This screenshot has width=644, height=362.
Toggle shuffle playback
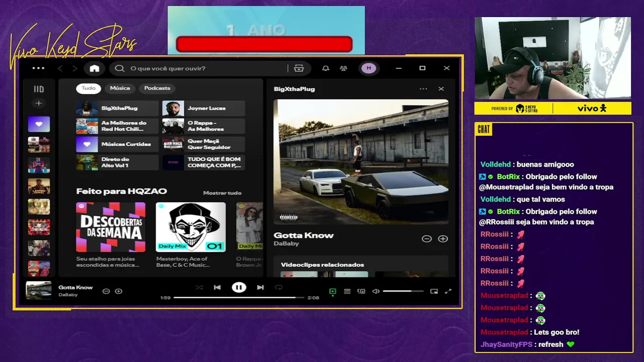[x=199, y=288]
